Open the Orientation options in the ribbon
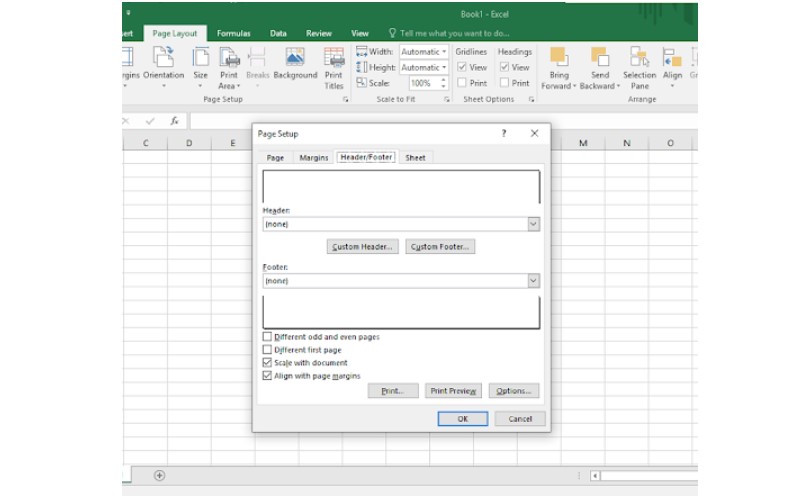The image size is (800, 501). (163, 66)
